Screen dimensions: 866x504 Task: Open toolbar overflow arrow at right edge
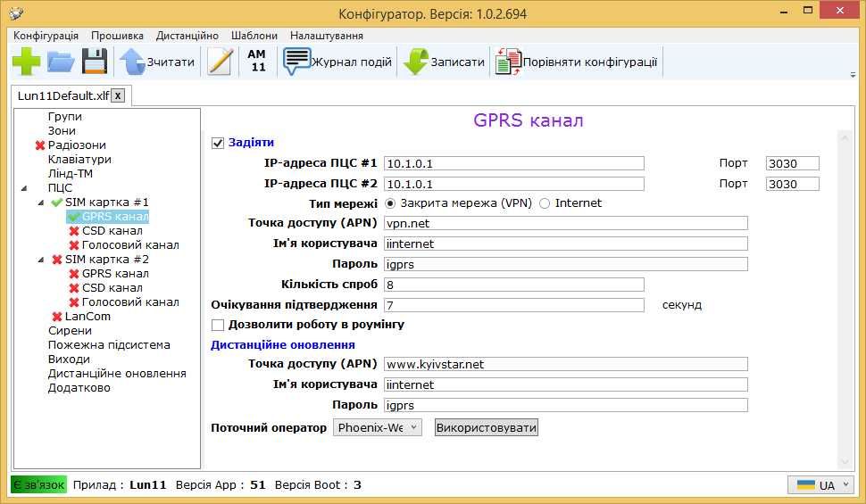click(853, 75)
